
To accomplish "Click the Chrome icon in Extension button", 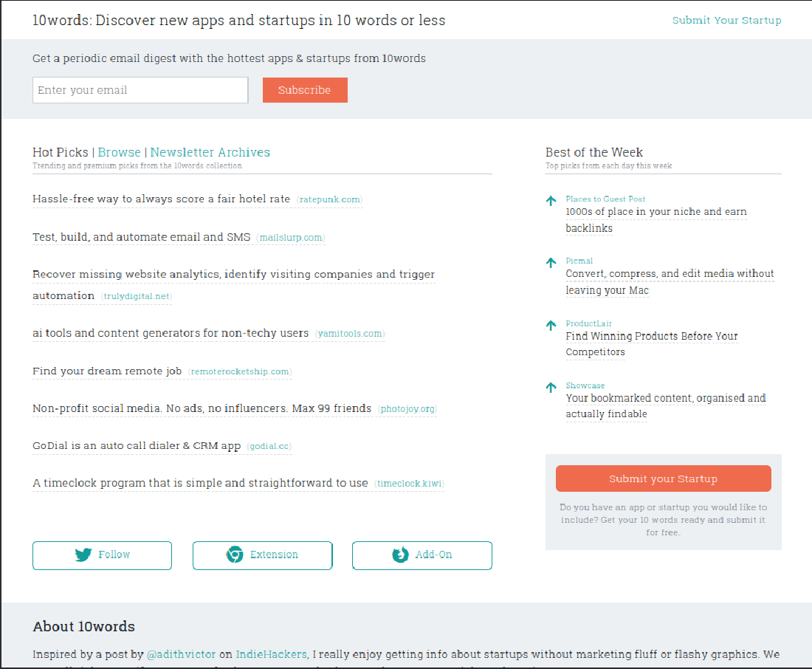I will tap(235, 555).
